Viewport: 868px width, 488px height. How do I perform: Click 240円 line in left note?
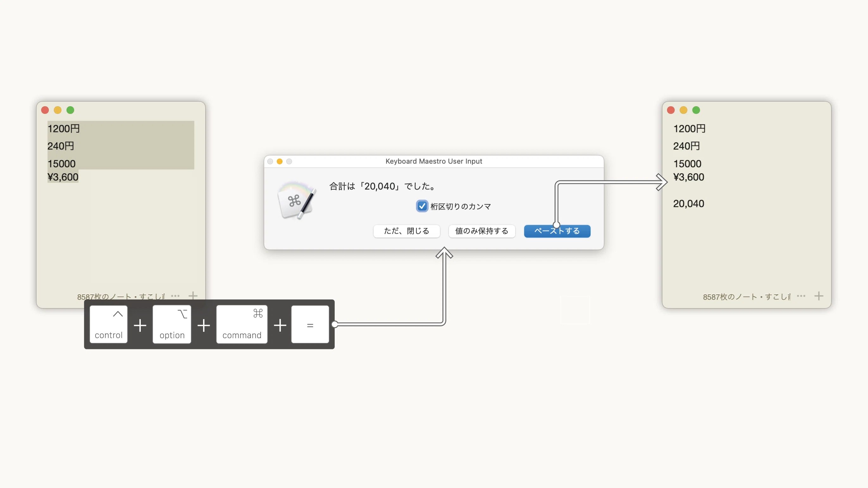pos(61,146)
